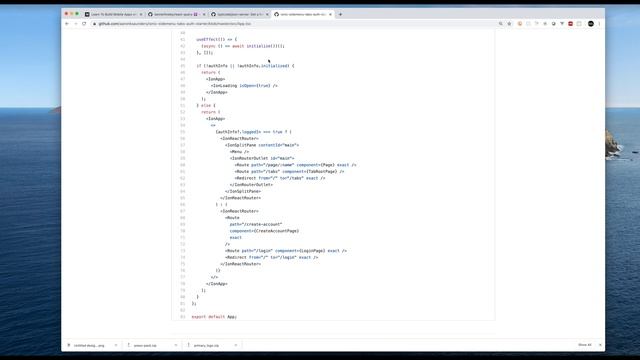Click the zoom magnifier icon in address bar

(501, 24)
